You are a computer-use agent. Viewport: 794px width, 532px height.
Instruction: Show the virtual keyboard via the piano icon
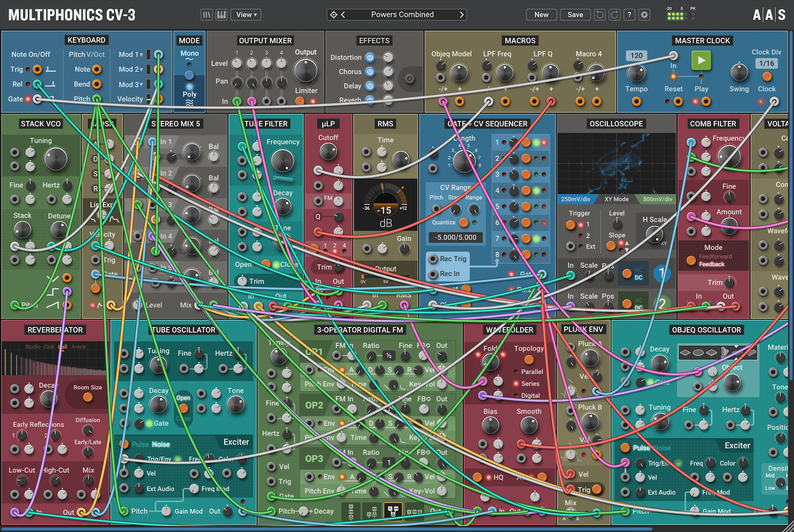coord(221,15)
